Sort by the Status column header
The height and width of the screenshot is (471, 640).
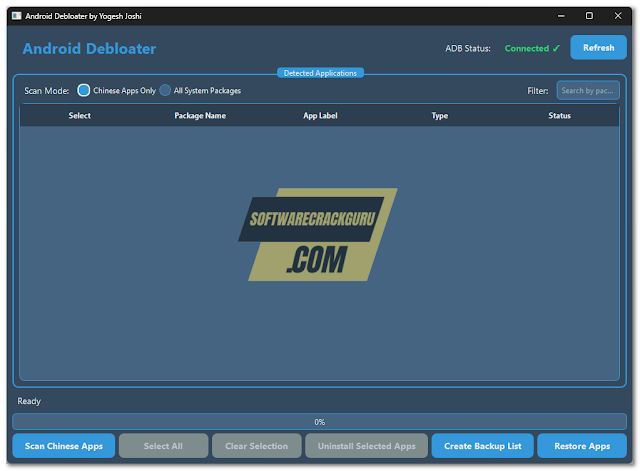(x=559, y=116)
